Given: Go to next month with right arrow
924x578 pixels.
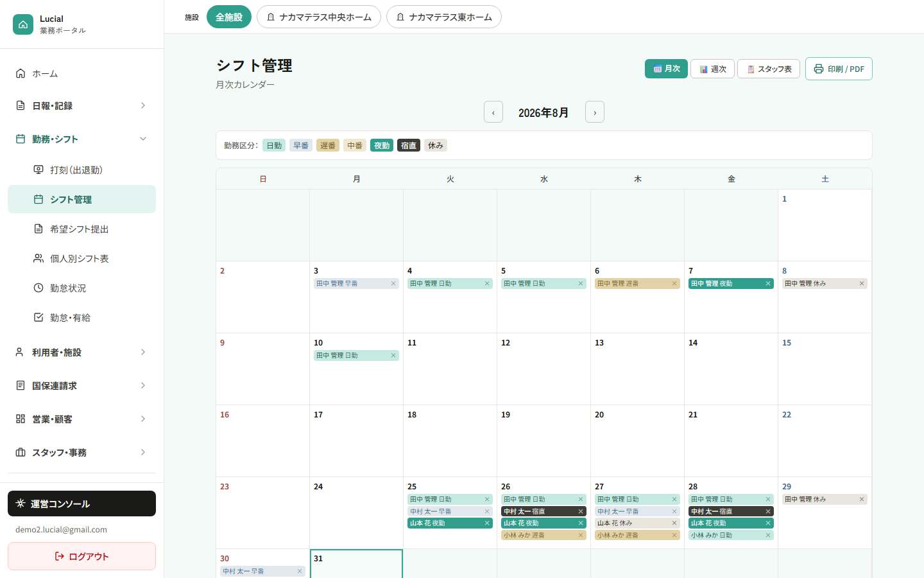Looking at the screenshot, I should pos(595,112).
